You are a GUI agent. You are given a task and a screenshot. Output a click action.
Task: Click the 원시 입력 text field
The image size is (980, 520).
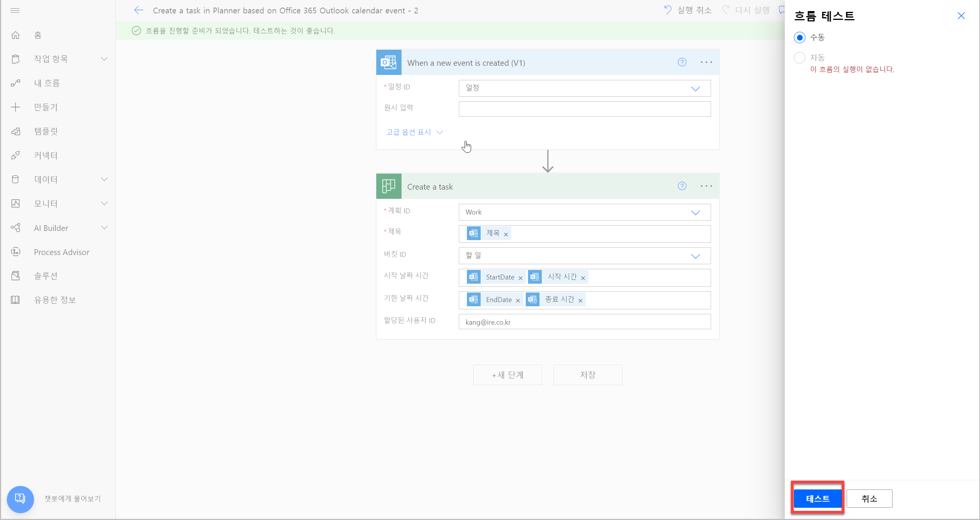point(585,109)
